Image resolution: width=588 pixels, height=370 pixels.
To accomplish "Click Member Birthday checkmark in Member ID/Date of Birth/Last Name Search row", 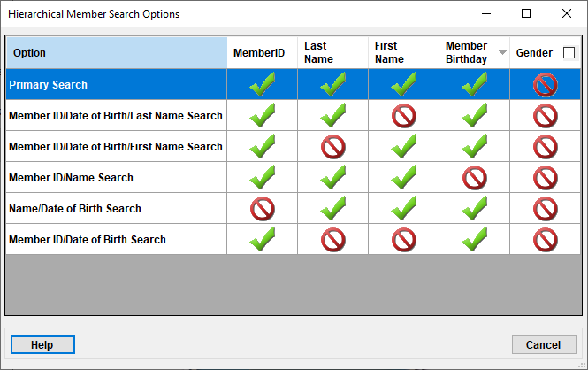I will click(474, 115).
